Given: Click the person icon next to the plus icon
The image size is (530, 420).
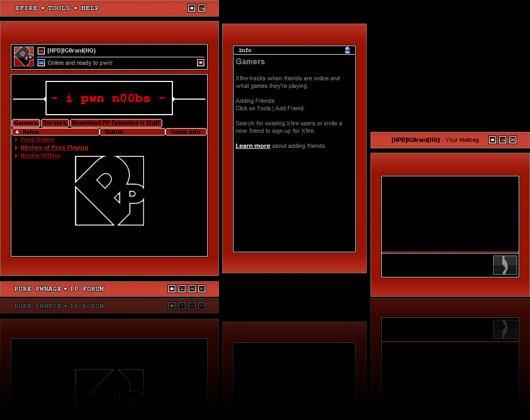Looking at the screenshot, I should 182,289.
